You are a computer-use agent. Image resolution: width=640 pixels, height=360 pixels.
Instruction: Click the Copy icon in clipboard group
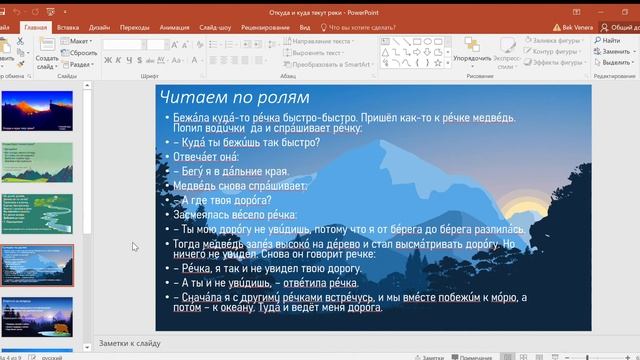point(20,53)
